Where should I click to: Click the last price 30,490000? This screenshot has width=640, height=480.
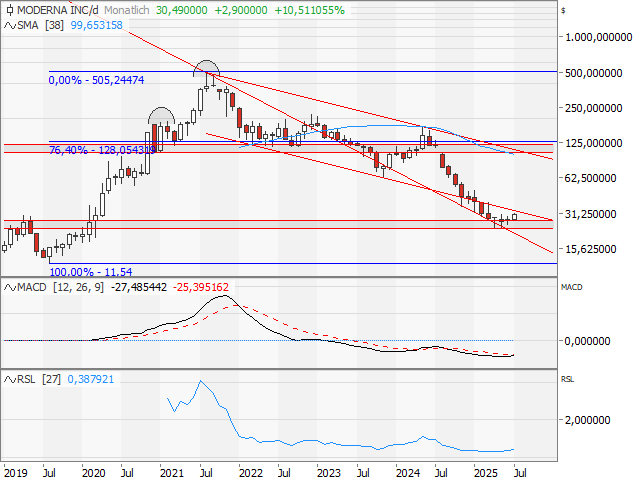point(181,10)
